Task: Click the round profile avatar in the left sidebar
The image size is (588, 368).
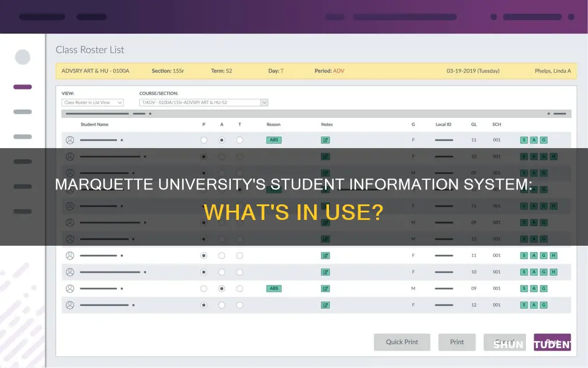Action: pos(22,57)
